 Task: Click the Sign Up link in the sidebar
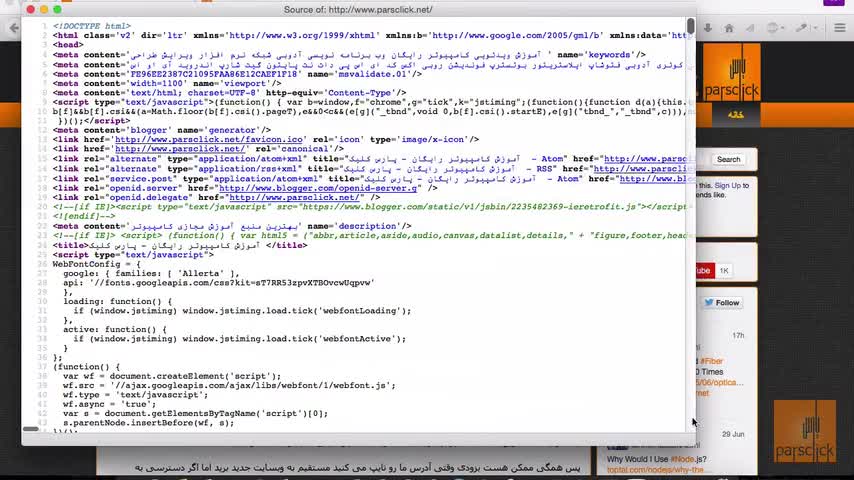(x=728, y=186)
